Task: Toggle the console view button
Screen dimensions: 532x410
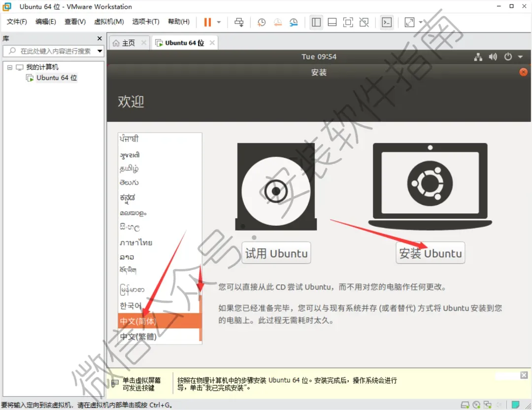Action: point(387,22)
